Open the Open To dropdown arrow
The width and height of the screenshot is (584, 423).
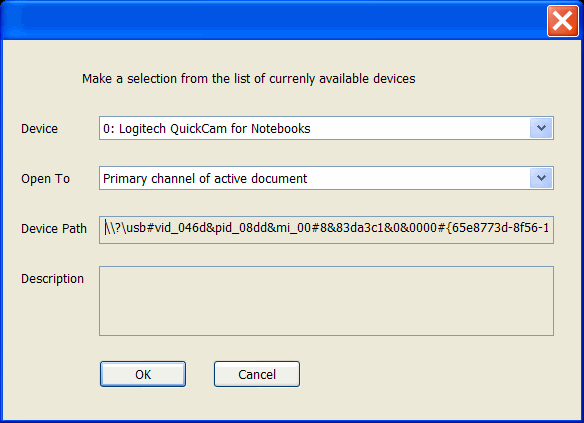coord(541,178)
